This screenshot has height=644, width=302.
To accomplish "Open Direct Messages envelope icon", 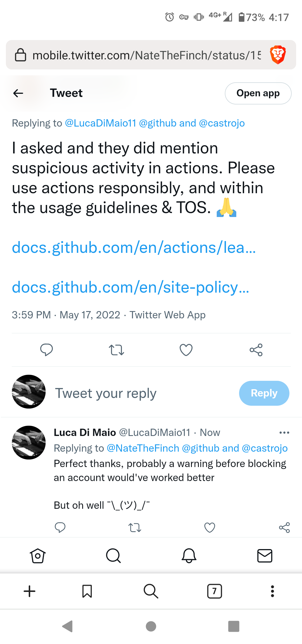I will [x=264, y=556].
